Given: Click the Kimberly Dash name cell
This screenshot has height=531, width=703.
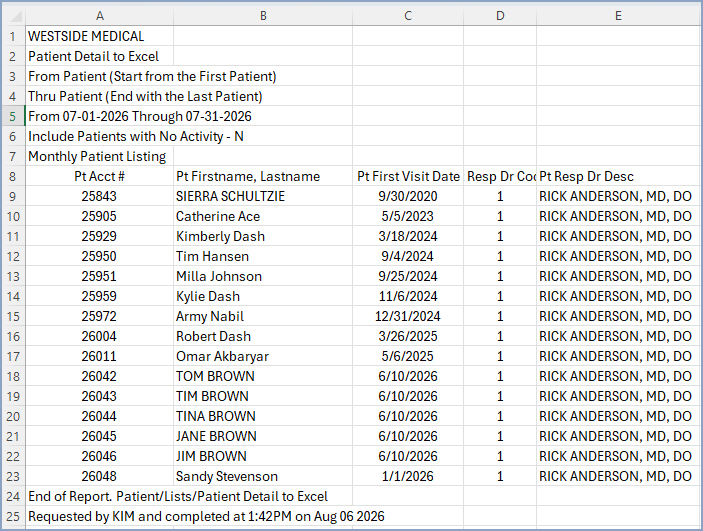Looking at the screenshot, I should click(x=263, y=236).
